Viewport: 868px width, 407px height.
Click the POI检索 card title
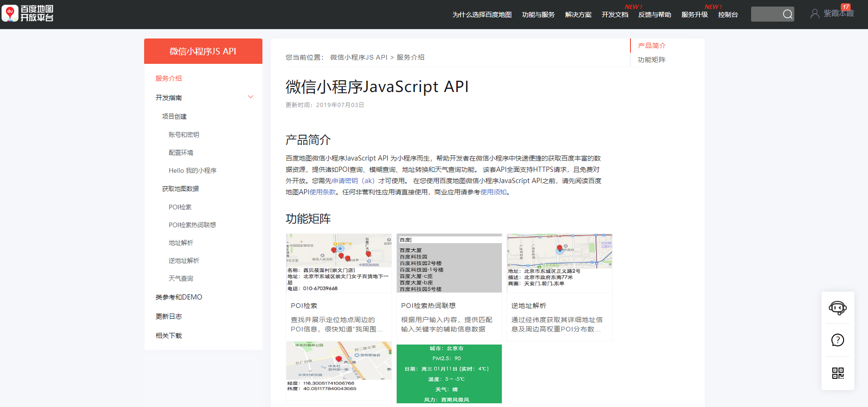(x=304, y=306)
